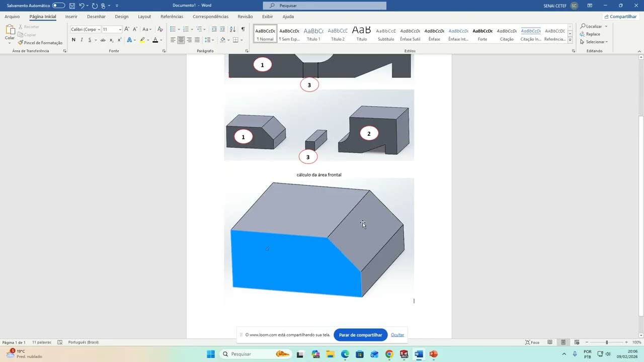
Task: Click the Pesquisar search box in title bar
Action: tap(325, 6)
